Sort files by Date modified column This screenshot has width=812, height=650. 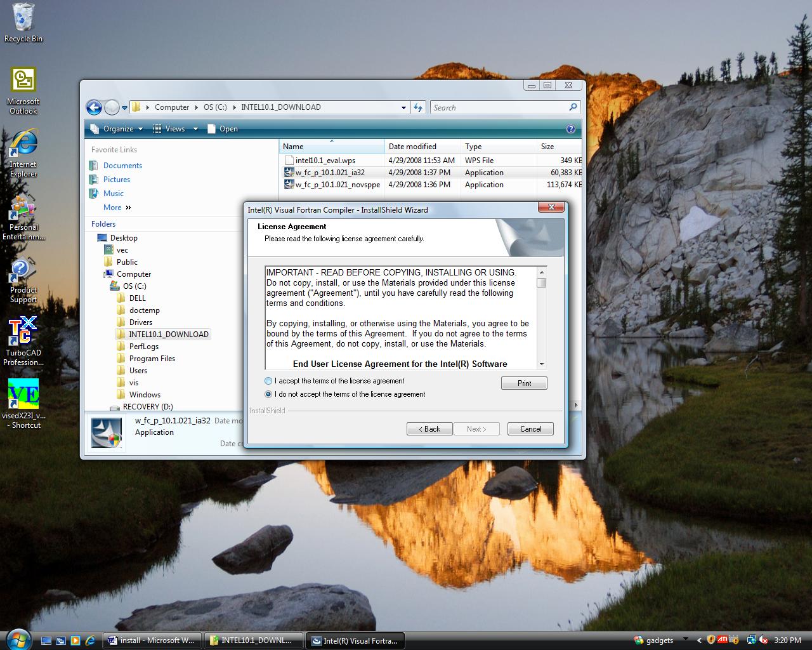pos(422,147)
